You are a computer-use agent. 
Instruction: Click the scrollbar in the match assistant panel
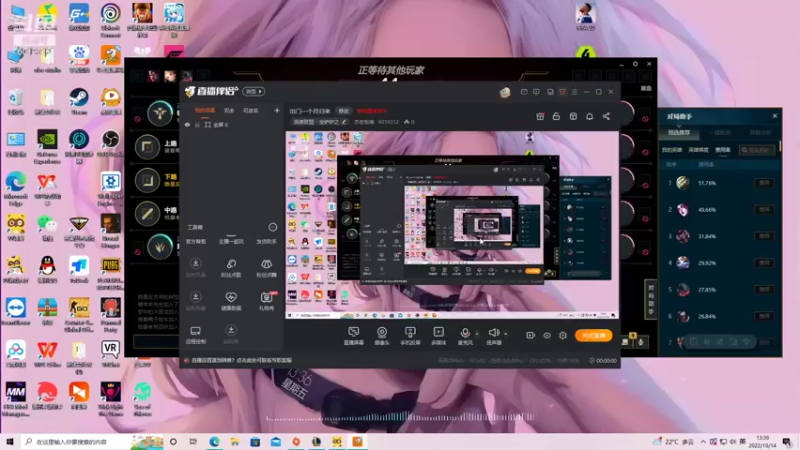tap(780, 147)
